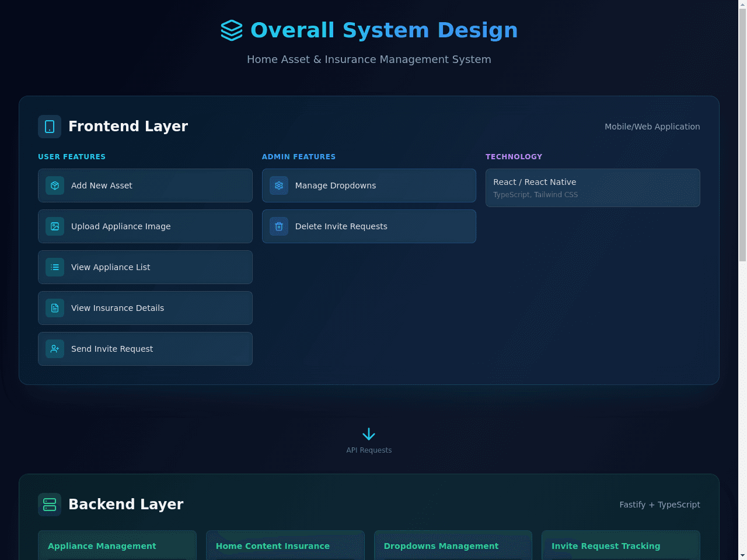Click the ADMIN FEATURES heading
Viewport: 747px width, 560px height.
coord(299,157)
